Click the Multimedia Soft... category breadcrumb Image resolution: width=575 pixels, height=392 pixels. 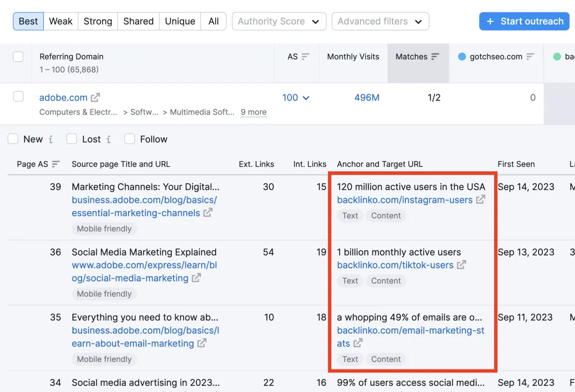tap(202, 112)
